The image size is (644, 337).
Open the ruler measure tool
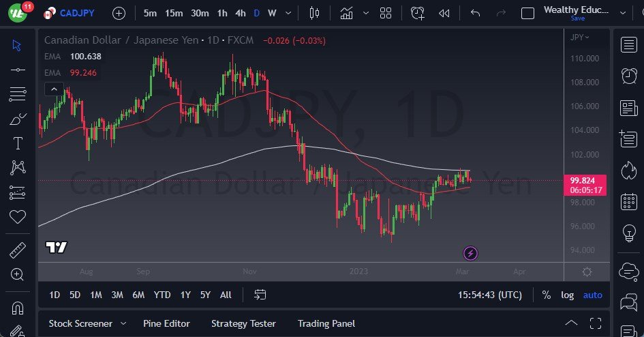[18, 250]
